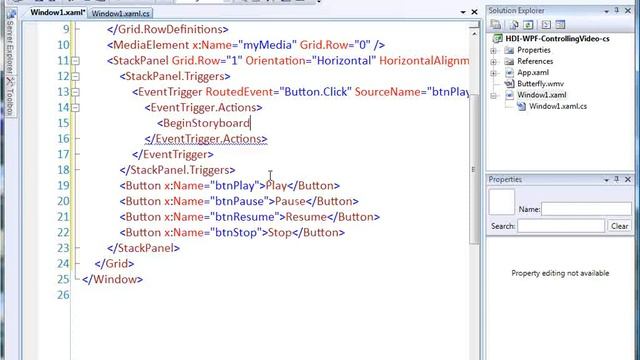
Task: Collapse the Window1.xaml node
Action: tap(493, 96)
